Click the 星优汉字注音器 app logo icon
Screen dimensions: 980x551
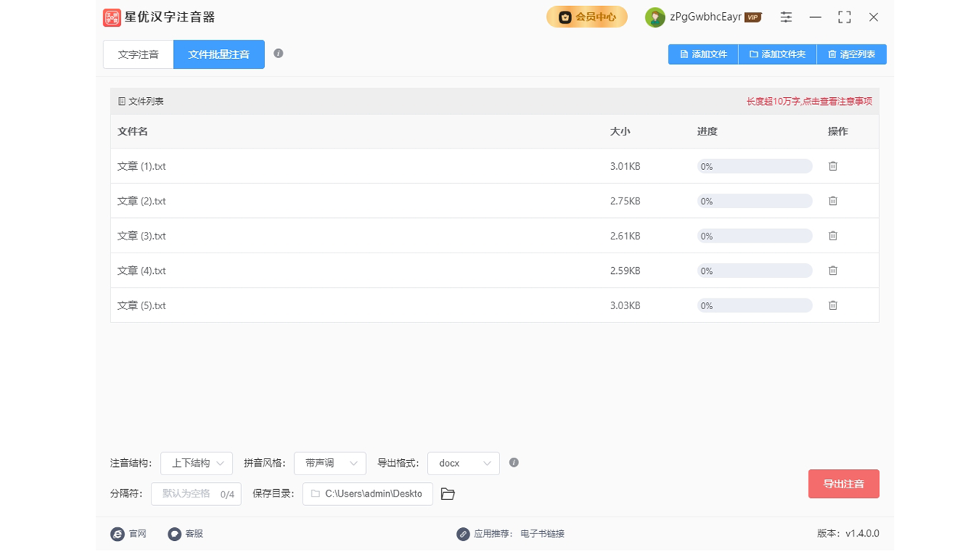(x=112, y=17)
